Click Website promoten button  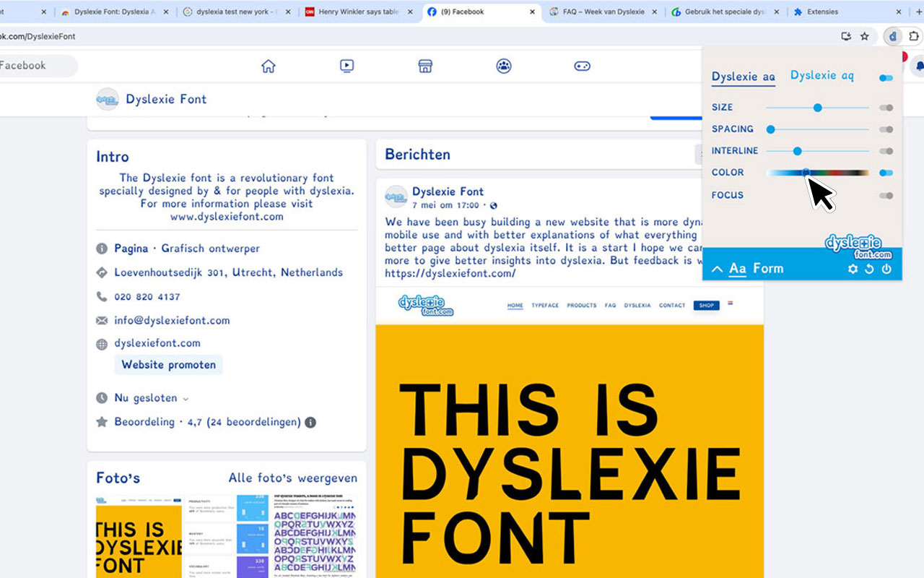pyautogui.click(x=168, y=365)
